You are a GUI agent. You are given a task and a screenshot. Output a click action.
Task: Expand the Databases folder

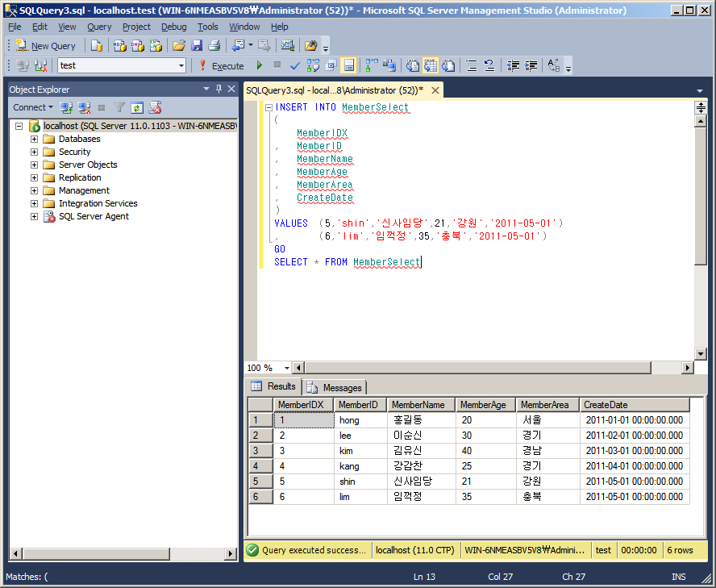(x=34, y=139)
